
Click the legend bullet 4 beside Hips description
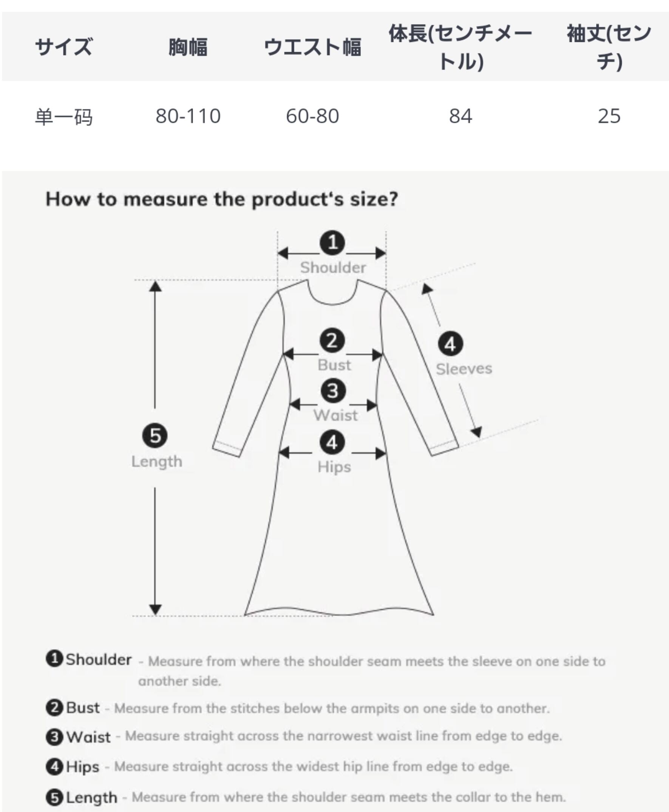point(54,766)
